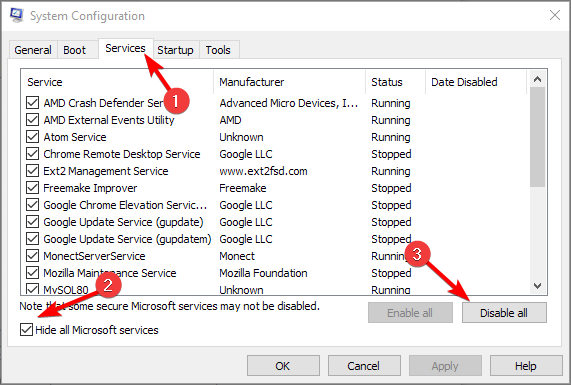Switch to the Tools tab
This screenshot has height=385, width=571.
(x=218, y=50)
